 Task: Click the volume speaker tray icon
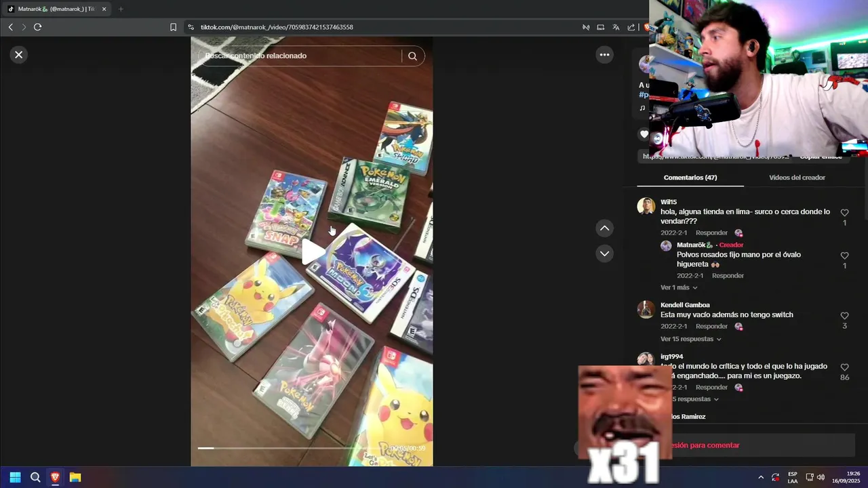pyautogui.click(x=821, y=477)
